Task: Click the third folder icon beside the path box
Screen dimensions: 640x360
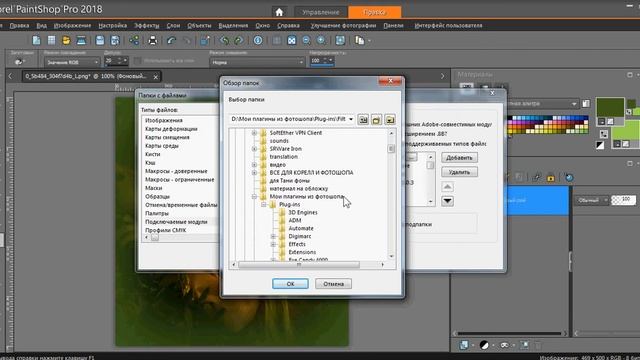Action: point(390,120)
